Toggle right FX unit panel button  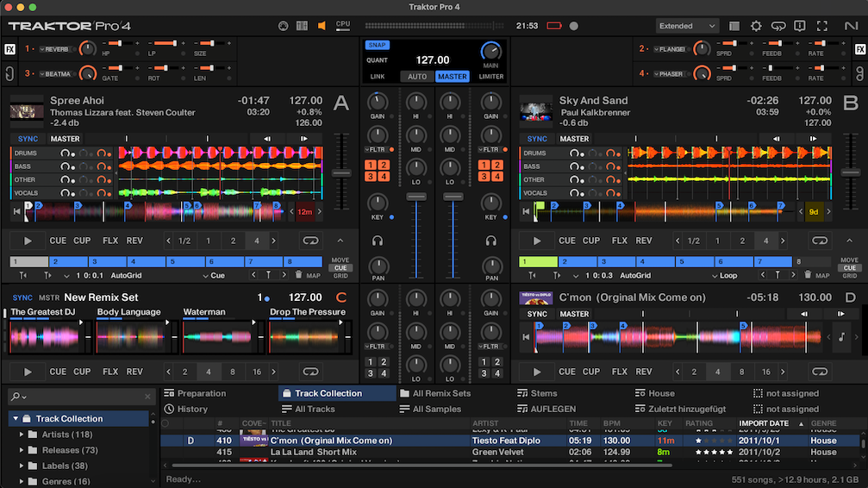[859, 49]
